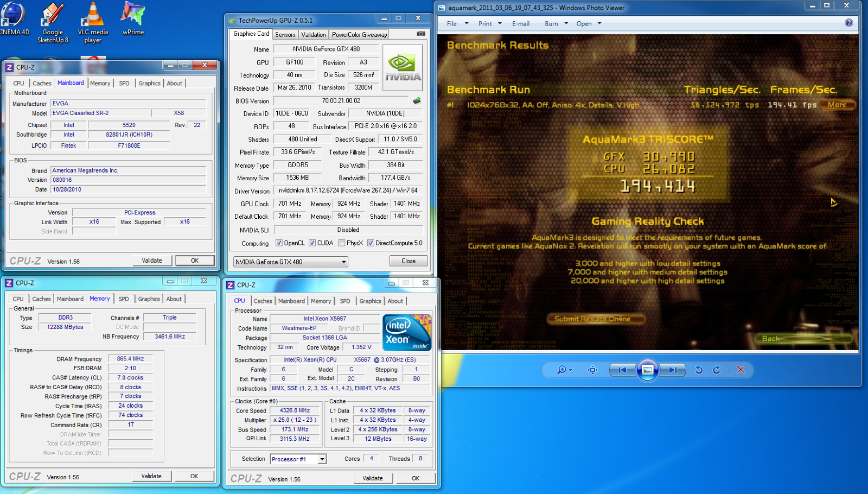This screenshot has width=868, height=494.
Task: Toggle the DirectCompute 5.0 checkbox
Action: click(371, 243)
